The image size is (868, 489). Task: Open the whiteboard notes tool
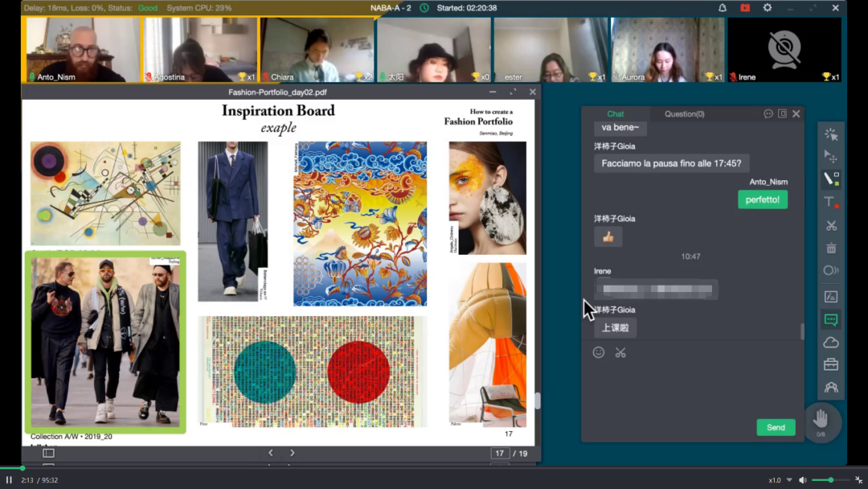831,298
